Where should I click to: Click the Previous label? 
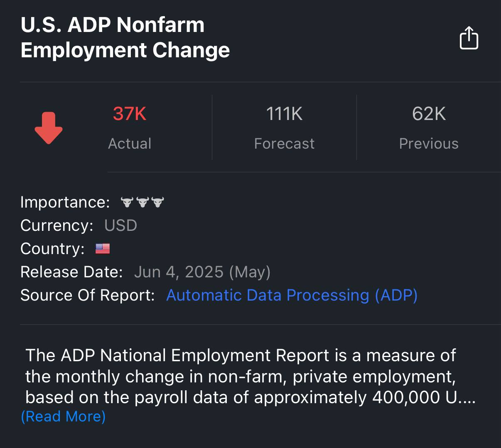[429, 144]
